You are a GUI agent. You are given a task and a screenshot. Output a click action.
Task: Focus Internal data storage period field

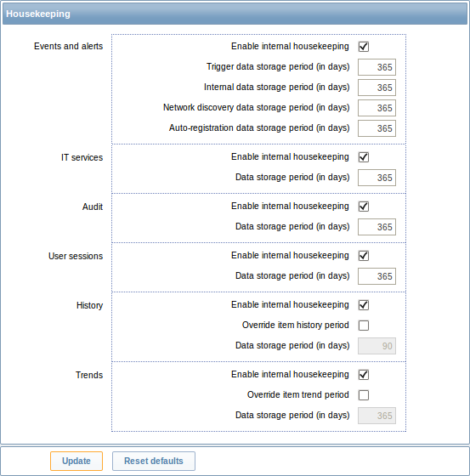(377, 88)
